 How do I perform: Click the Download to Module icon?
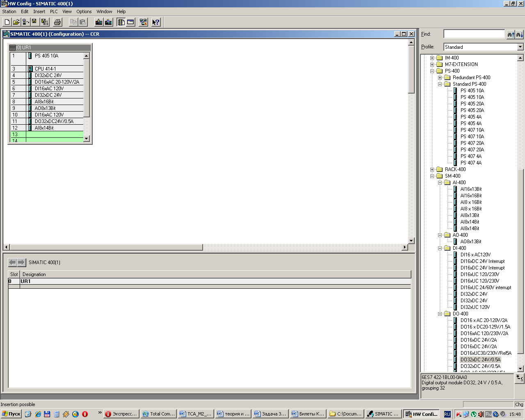coord(99,22)
